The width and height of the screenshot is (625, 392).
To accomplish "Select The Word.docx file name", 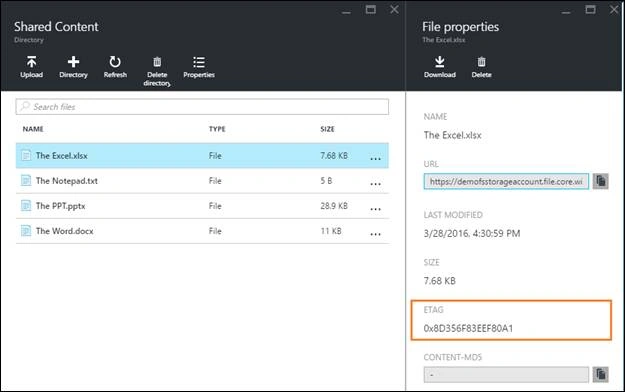I will (x=65, y=231).
